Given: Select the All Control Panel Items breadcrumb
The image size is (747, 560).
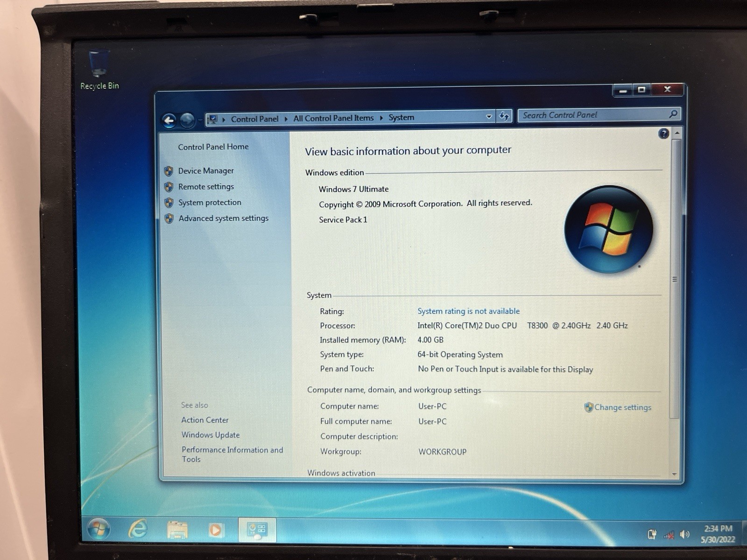Looking at the screenshot, I should (333, 118).
